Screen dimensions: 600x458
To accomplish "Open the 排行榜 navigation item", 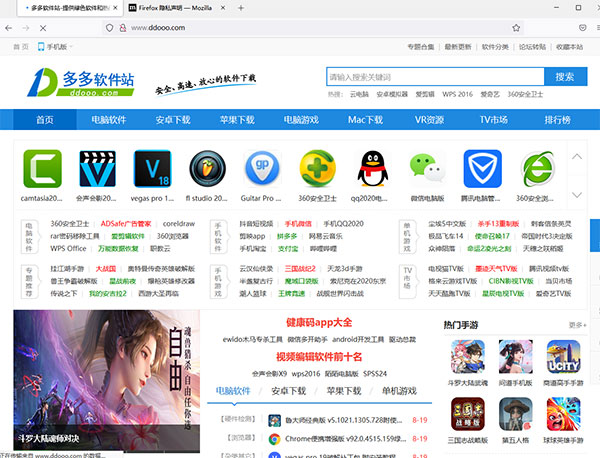I will click(x=558, y=120).
